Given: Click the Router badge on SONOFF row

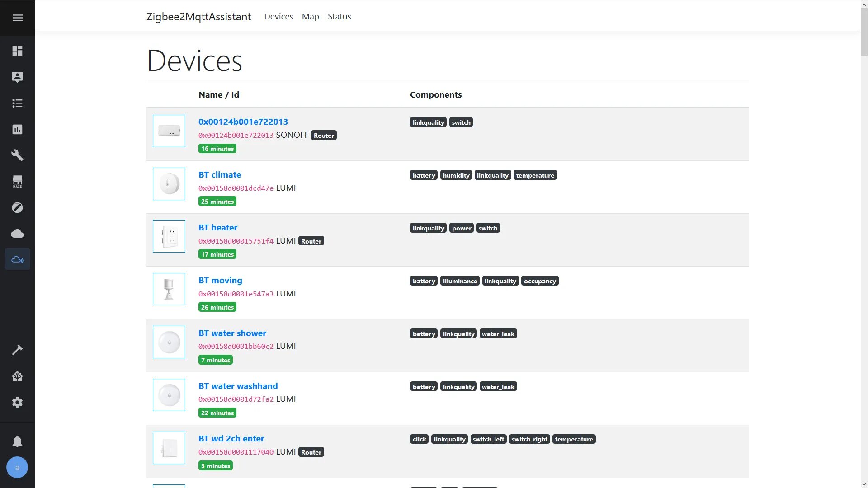Looking at the screenshot, I should pyautogui.click(x=324, y=136).
